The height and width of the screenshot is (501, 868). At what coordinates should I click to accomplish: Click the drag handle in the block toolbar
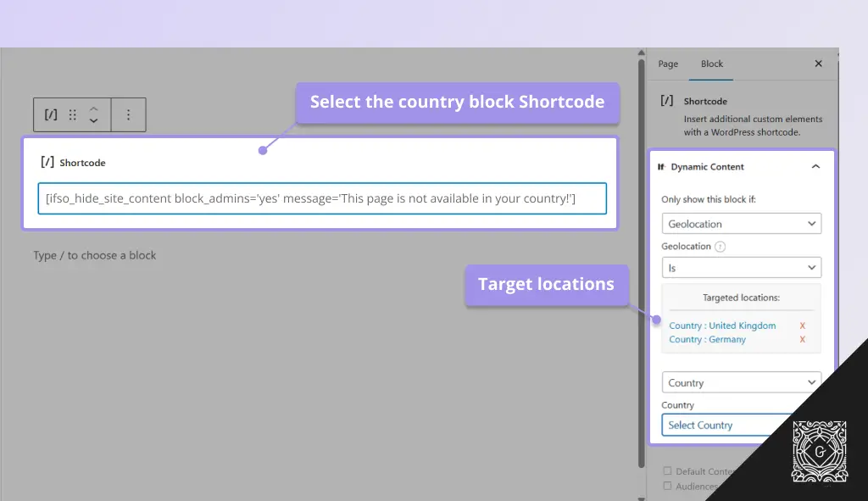(71, 114)
